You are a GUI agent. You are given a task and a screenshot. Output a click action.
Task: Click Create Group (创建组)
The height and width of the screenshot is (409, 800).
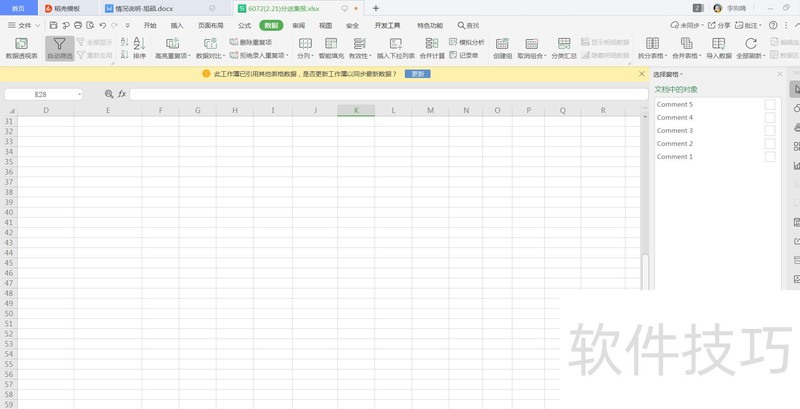503,49
